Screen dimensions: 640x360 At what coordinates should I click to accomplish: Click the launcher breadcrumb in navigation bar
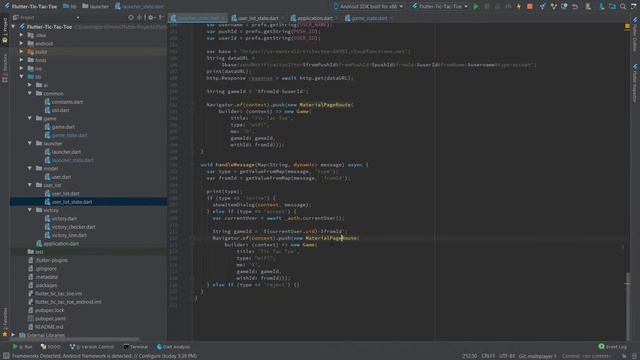coord(96,7)
